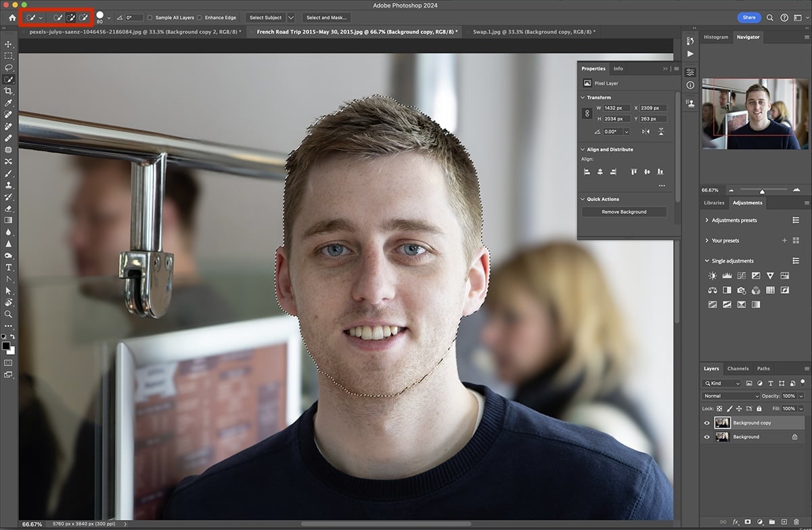This screenshot has width=812, height=530.
Task: Open the Info panel tab
Action: click(618, 68)
